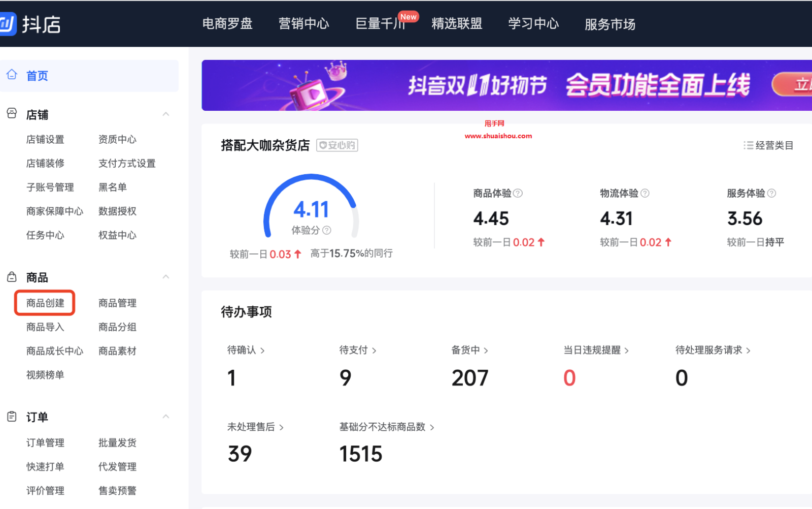
Task: Open 支付方式设置 in the sidebar
Action: tap(127, 163)
